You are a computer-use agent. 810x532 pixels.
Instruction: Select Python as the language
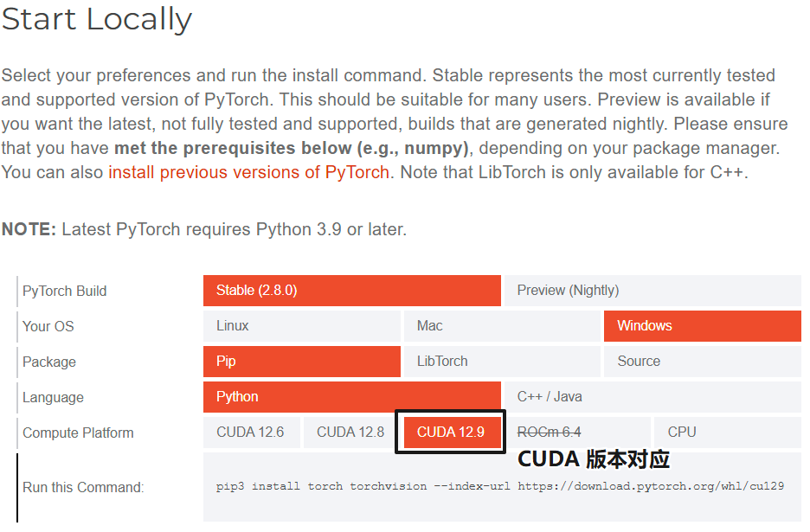pos(352,397)
